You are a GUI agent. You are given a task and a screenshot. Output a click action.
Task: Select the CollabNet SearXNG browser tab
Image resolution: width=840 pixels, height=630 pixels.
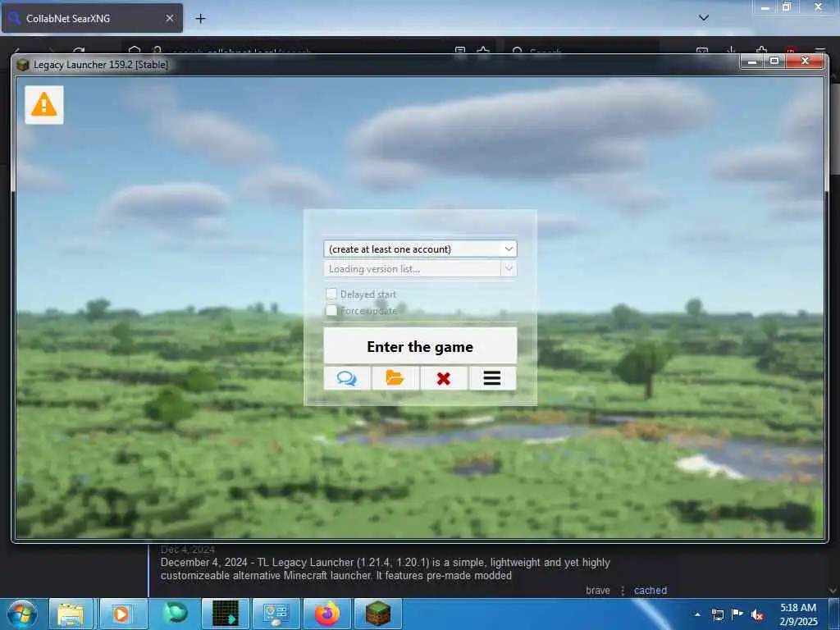92,18
